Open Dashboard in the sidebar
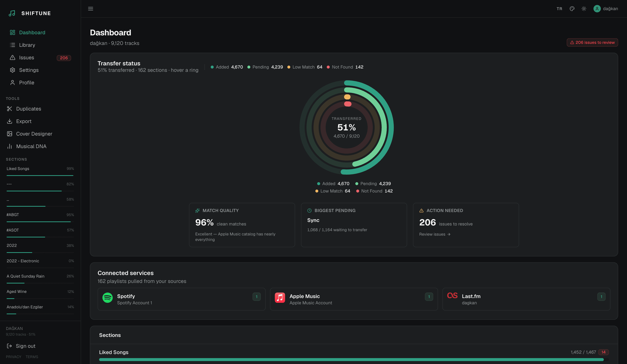The width and height of the screenshot is (627, 364). coord(40,33)
